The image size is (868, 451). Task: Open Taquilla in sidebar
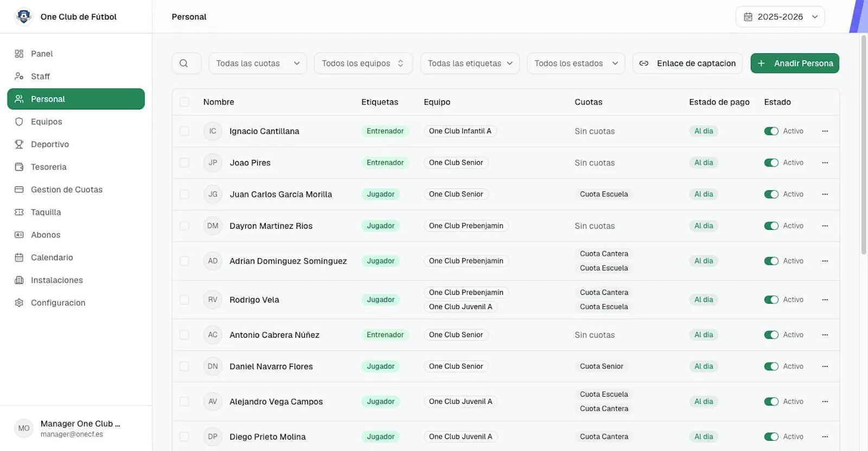pos(76,212)
